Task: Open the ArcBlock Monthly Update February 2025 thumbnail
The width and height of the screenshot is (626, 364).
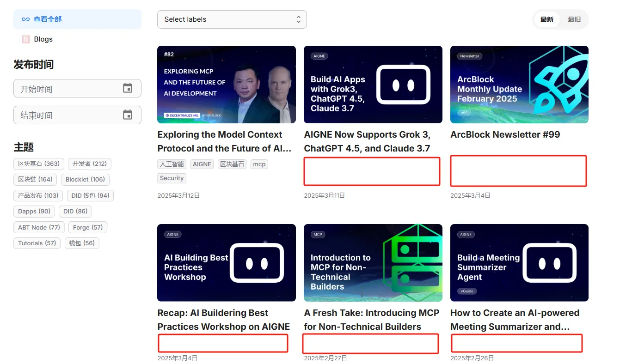Action: 519,85
